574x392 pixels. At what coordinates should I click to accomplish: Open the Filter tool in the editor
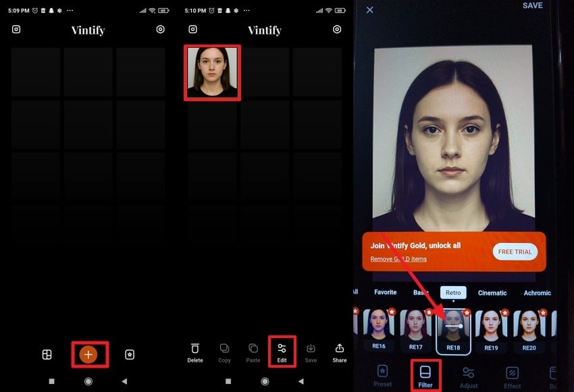pos(425,376)
